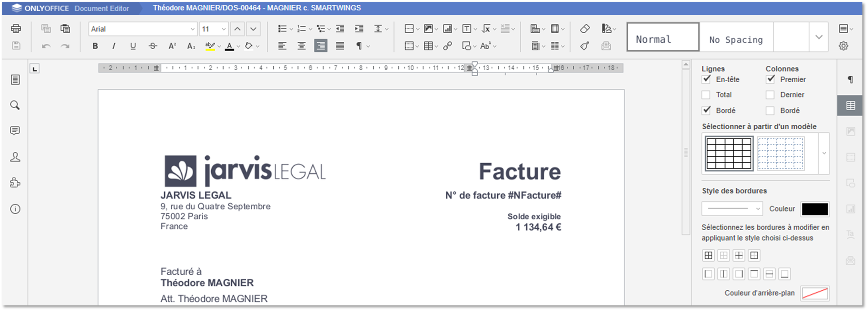Click the Paste icon

65,29
